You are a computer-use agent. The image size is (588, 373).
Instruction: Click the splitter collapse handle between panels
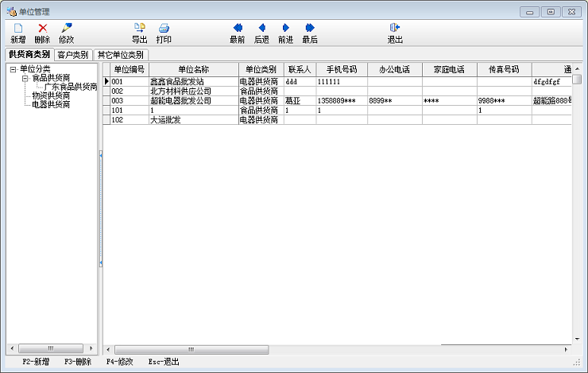pyautogui.click(x=101, y=208)
